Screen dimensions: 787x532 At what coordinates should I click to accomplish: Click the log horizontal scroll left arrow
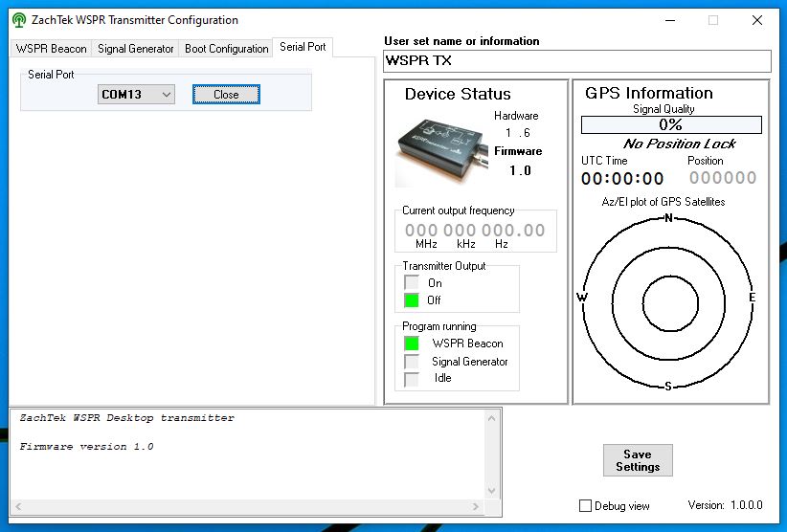[18, 507]
